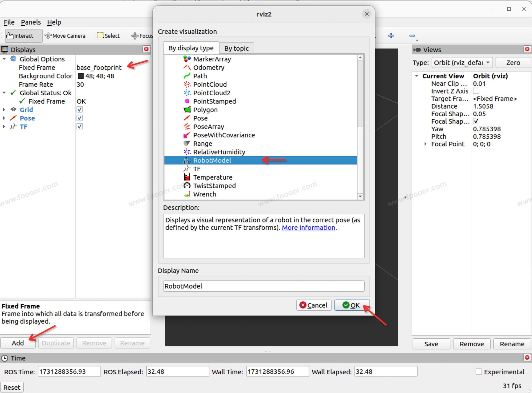532x393 pixels.
Task: Open the Panels menu
Action: [x=31, y=22]
